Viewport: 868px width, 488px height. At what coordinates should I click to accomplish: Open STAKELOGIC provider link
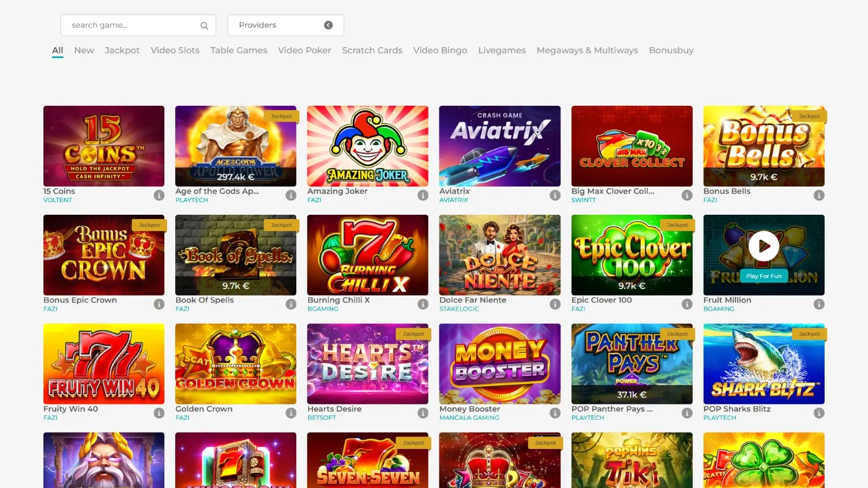(x=459, y=309)
